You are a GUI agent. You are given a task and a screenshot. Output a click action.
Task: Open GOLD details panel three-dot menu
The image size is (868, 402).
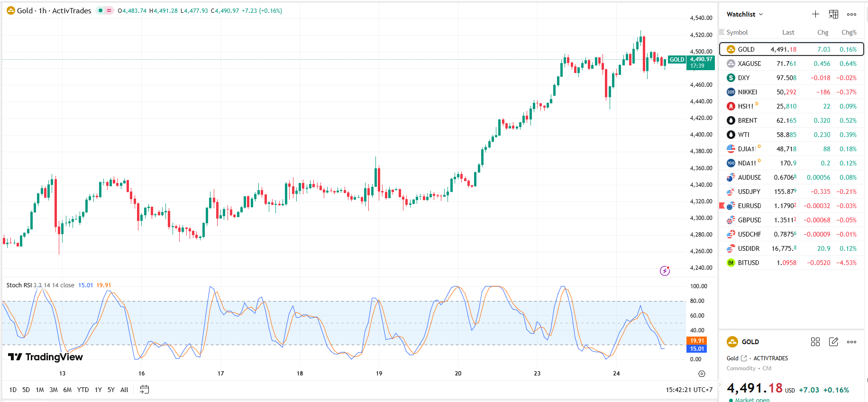pos(851,342)
